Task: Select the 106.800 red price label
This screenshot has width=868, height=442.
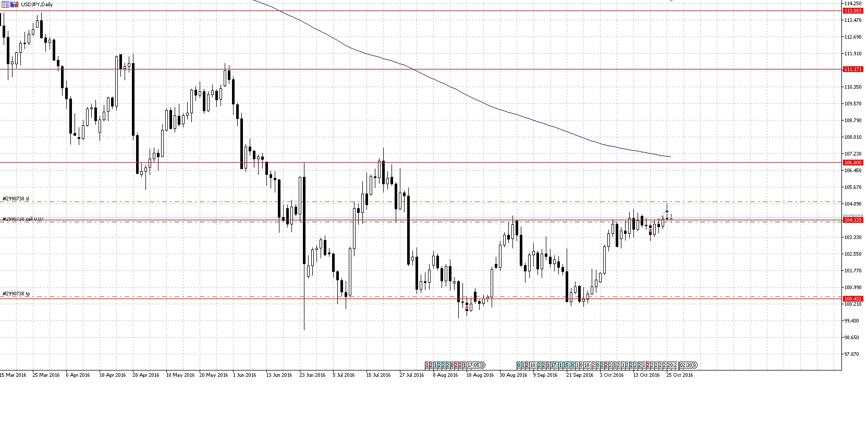Action: tap(852, 162)
